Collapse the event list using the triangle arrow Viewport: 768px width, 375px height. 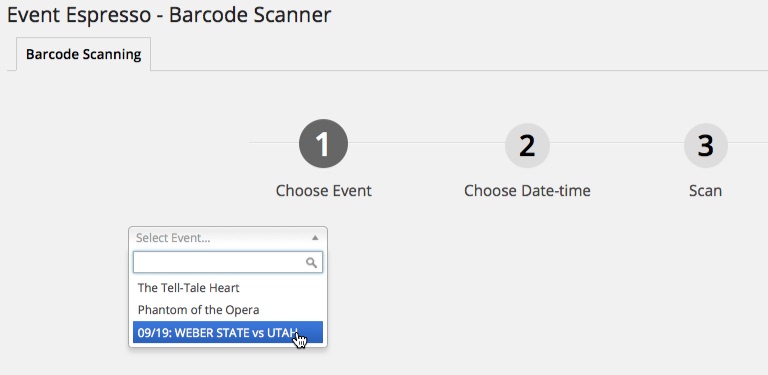click(315, 238)
